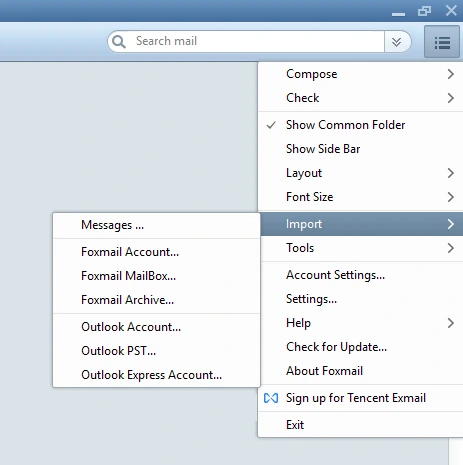The image size is (463, 465).
Task: Restore down the Foxmail window
Action: [424, 11]
